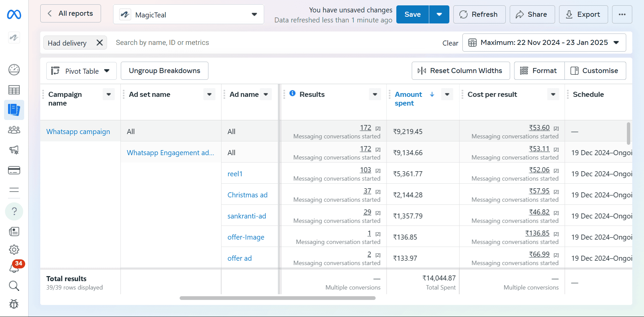Image resolution: width=644 pixels, height=317 pixels.
Task: Click Ungroup Breakdowns button
Action: coord(164,71)
